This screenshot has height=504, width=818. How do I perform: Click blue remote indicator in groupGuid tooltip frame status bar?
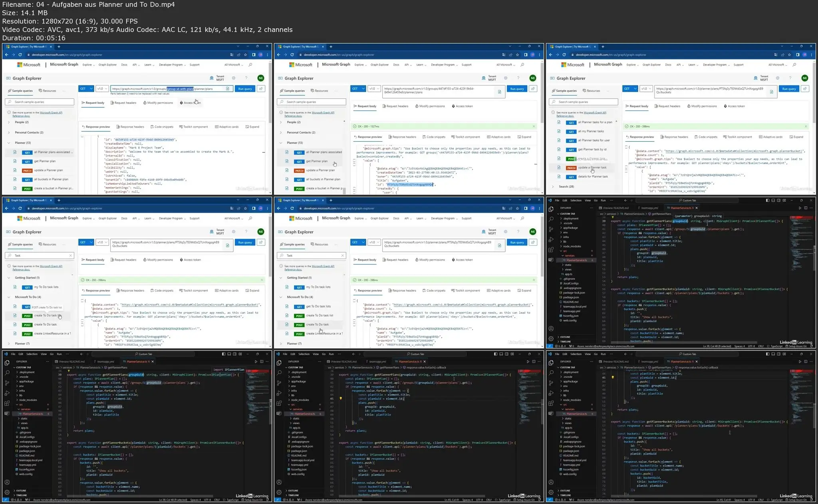(550, 346)
